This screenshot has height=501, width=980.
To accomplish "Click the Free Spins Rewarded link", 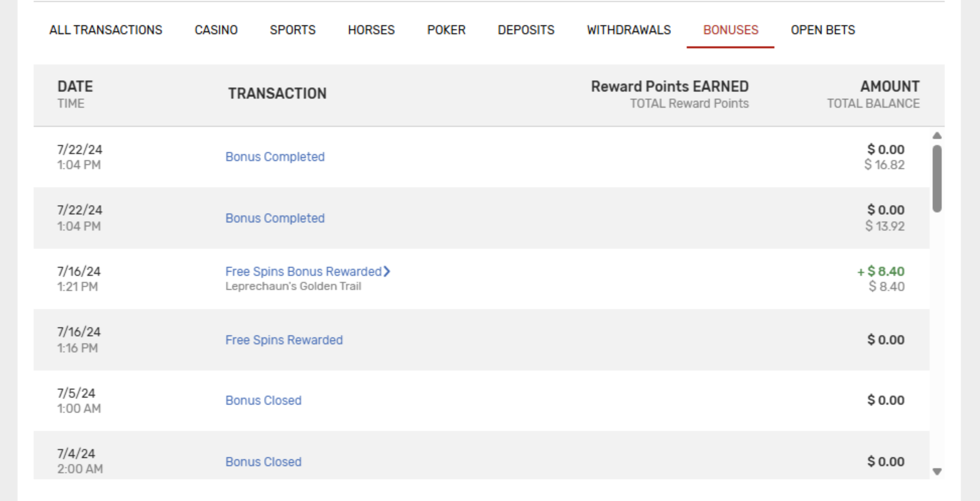I will point(284,340).
